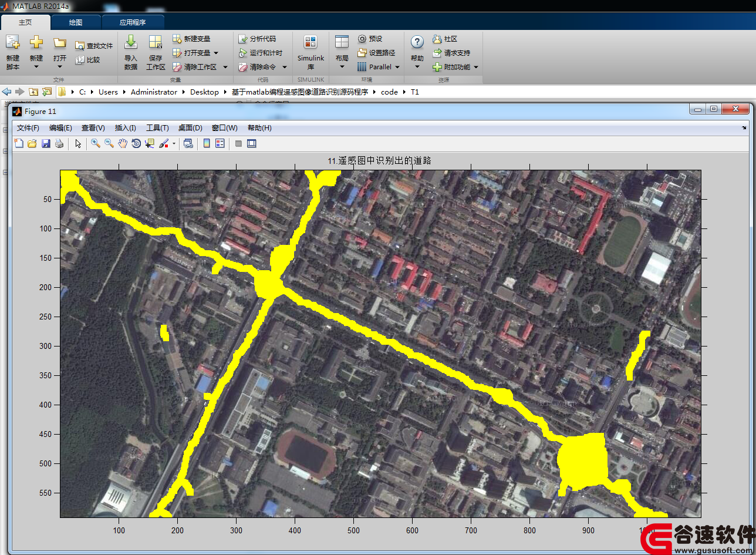Open the 工具(T) menu in Figure 11

[157, 128]
